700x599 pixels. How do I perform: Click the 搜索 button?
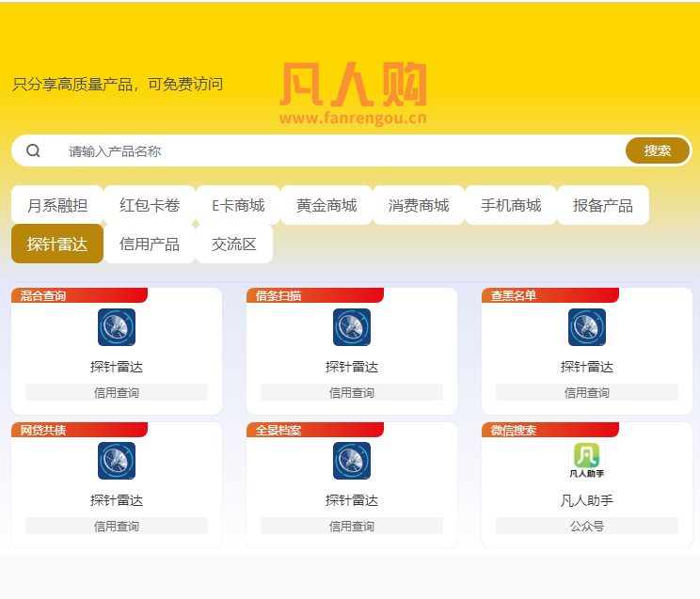pos(657,150)
